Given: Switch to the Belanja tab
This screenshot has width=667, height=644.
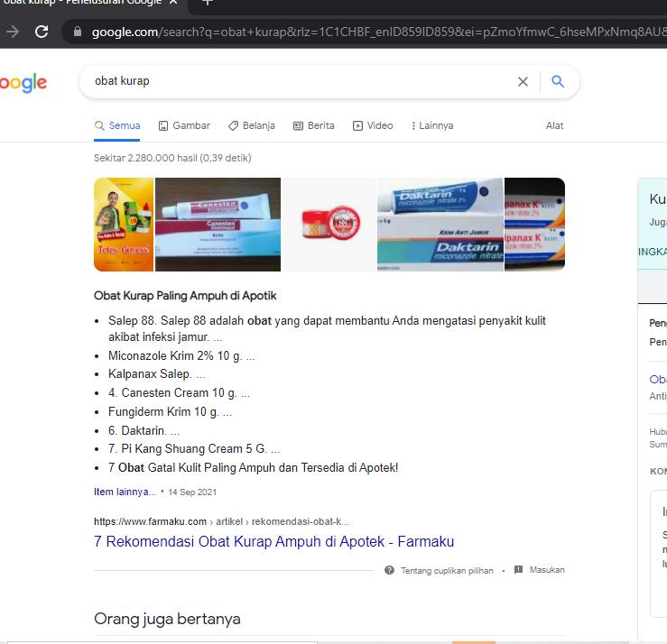Looking at the screenshot, I should [x=252, y=126].
